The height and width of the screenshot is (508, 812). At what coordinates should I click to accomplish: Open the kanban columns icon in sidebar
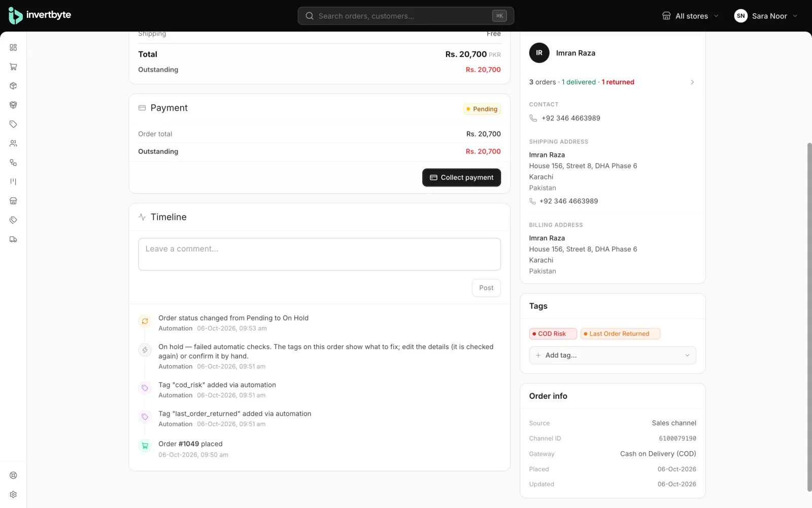click(x=13, y=181)
